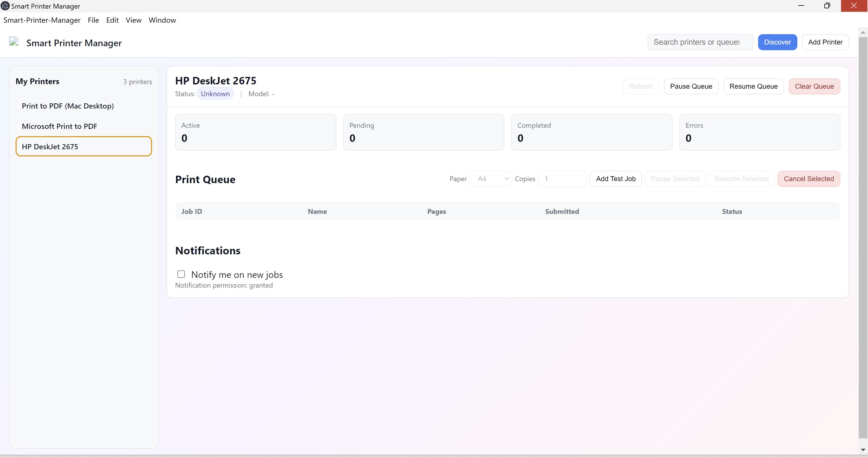Open the Window menu
868x457 pixels.
pyautogui.click(x=162, y=20)
